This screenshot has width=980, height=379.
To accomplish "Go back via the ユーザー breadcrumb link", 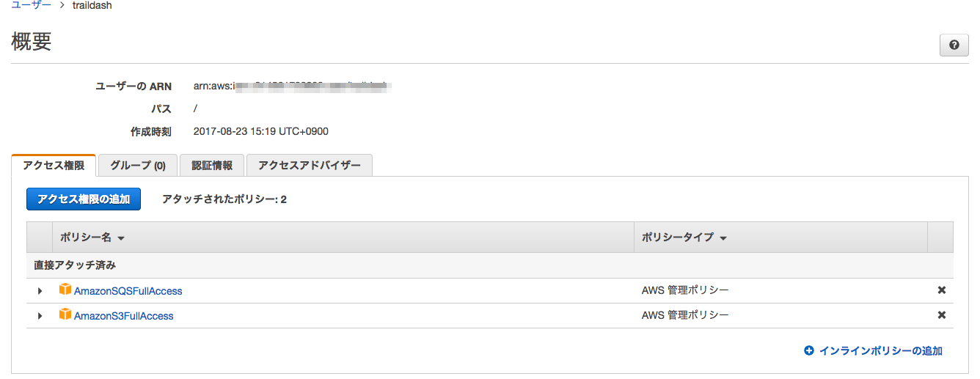I will click(31, 5).
